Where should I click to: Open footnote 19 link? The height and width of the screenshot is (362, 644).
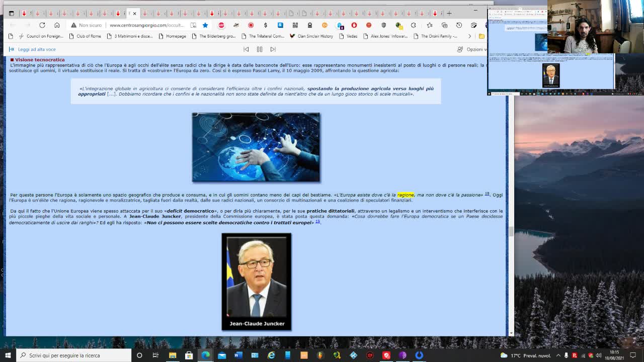click(x=317, y=221)
